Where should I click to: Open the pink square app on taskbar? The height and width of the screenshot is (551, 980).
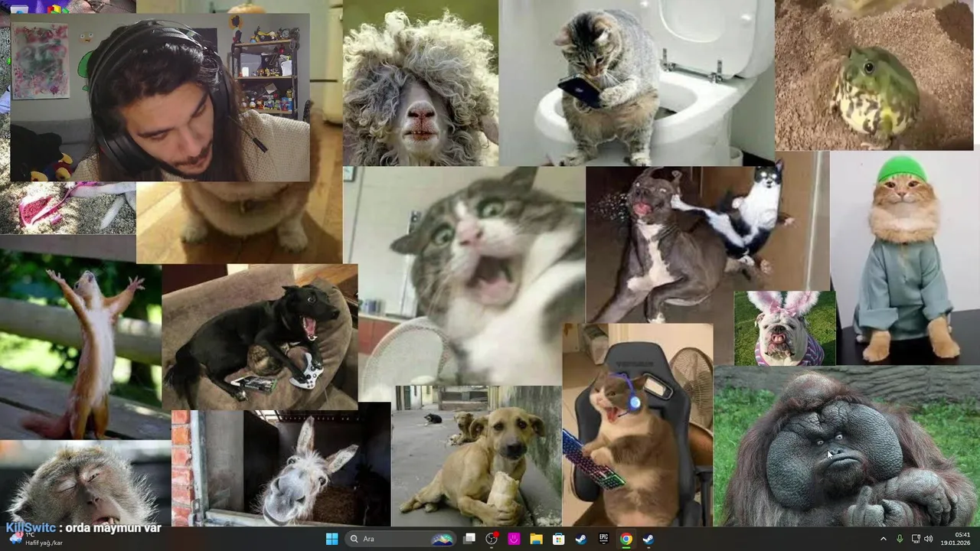coord(514,539)
